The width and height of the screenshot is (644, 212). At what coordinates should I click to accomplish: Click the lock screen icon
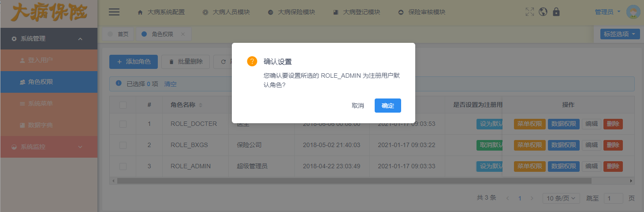click(x=556, y=12)
